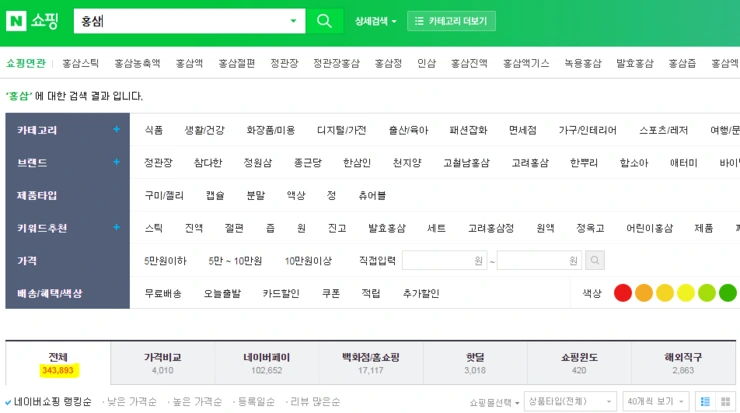This screenshot has width=740, height=413.
Task: Select 5만원이하 price filter
Action: (x=165, y=261)
